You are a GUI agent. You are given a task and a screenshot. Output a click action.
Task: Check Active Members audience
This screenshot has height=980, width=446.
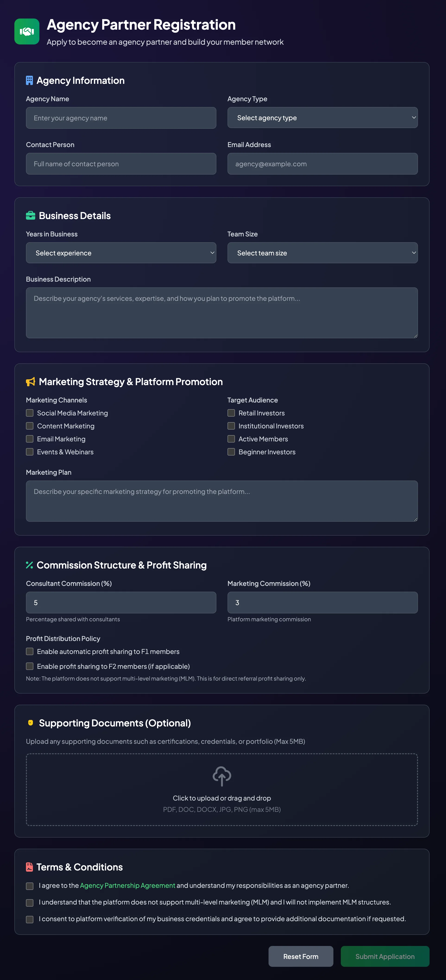point(231,439)
